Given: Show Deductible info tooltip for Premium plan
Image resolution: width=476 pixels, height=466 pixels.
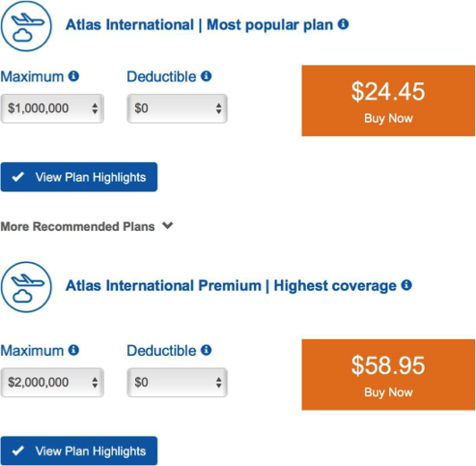Looking at the screenshot, I should coord(206,350).
